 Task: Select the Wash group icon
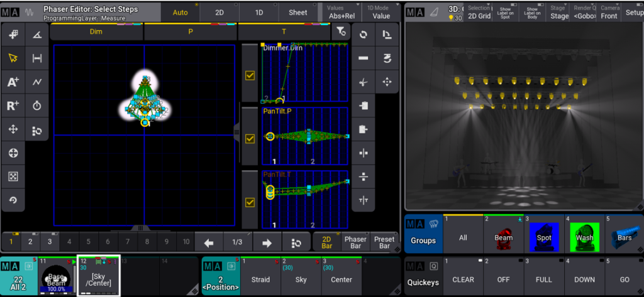point(584,237)
